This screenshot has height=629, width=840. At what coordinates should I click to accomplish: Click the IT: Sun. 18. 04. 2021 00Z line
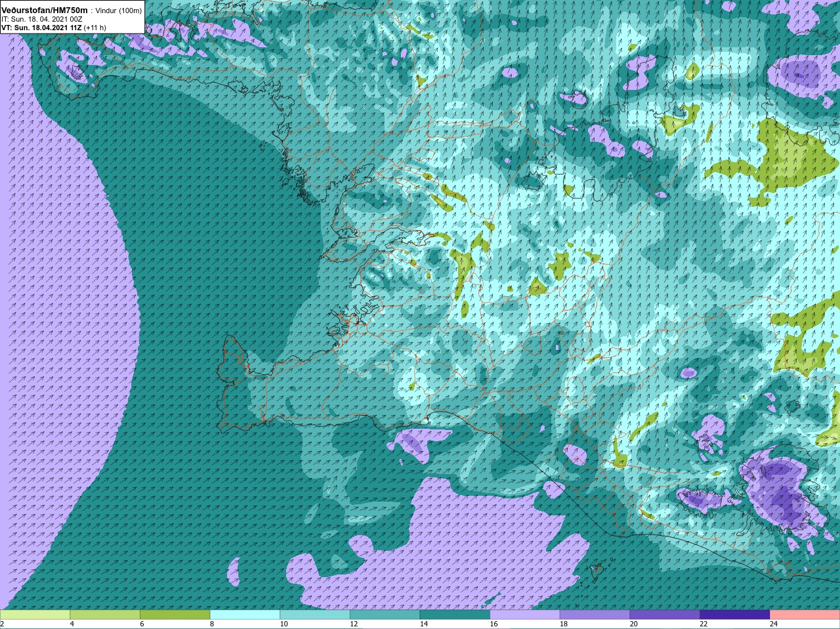(42, 20)
